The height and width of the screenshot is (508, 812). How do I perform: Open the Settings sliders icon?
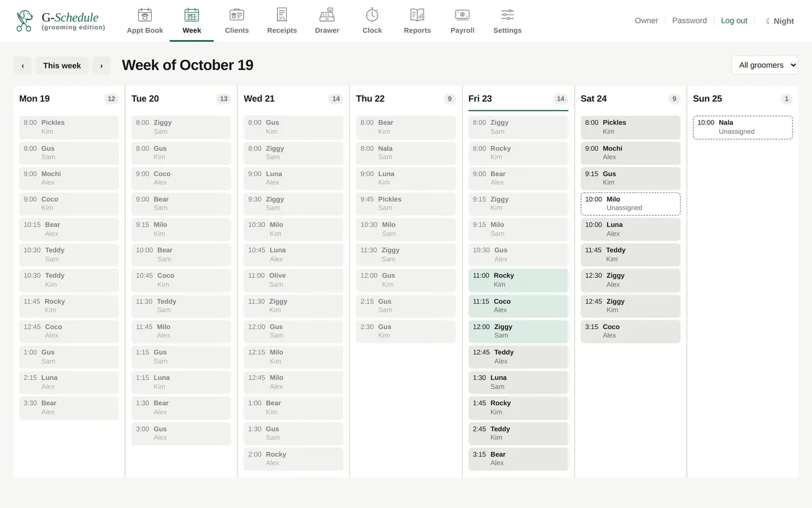coord(507,15)
